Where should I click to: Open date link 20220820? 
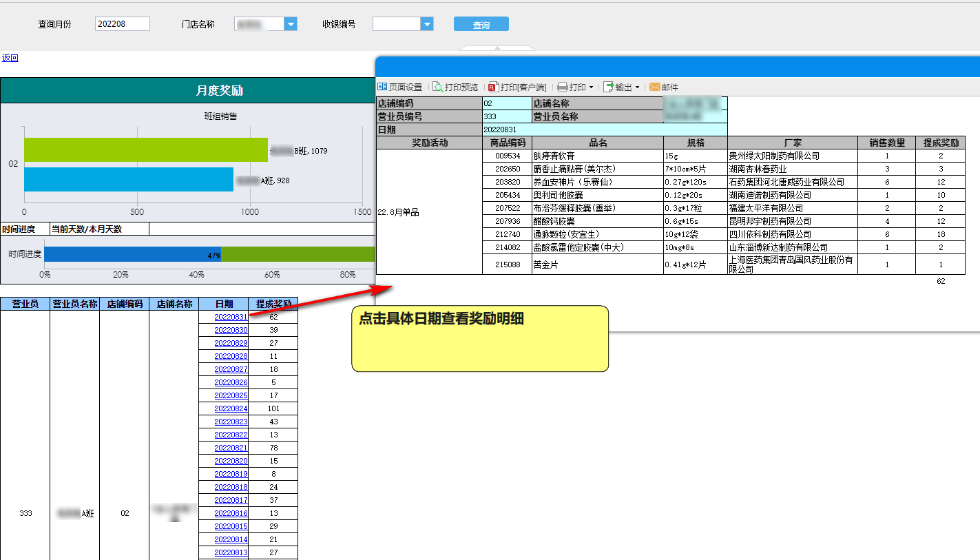[x=231, y=461]
